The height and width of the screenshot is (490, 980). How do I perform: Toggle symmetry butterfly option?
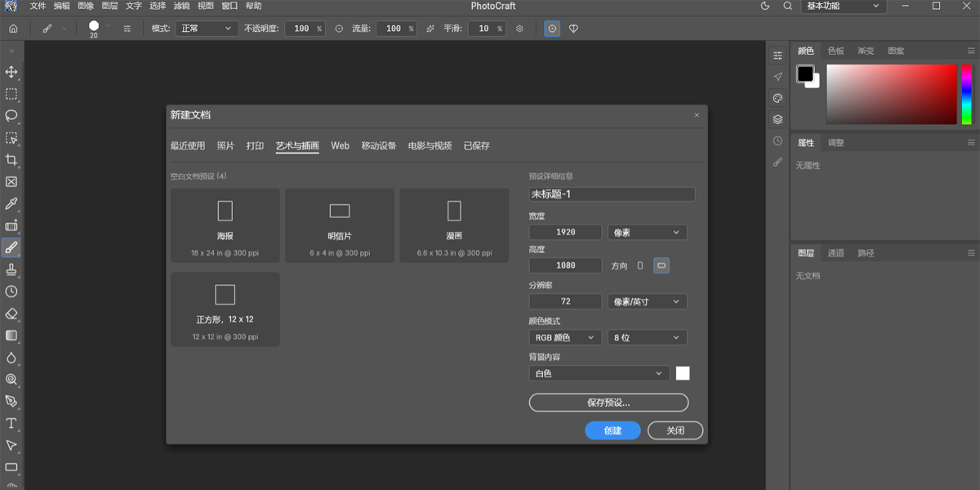point(573,29)
